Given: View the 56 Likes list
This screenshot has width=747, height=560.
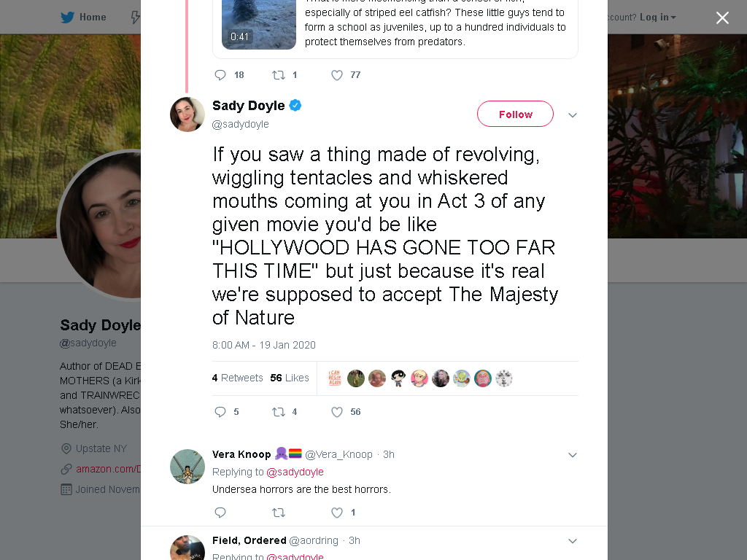Looking at the screenshot, I should [290, 378].
